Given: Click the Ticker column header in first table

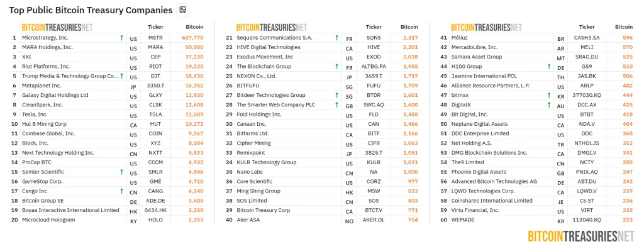Looking at the screenshot, I should (x=156, y=27).
